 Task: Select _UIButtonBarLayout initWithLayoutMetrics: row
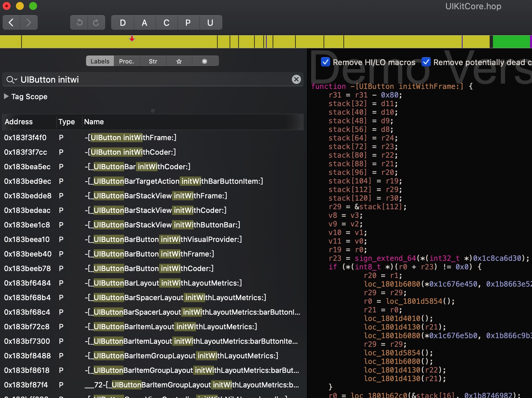click(152, 283)
